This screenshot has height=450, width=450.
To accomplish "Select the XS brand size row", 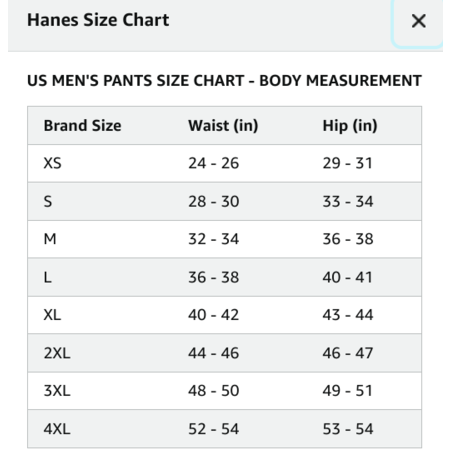I will [224, 163].
